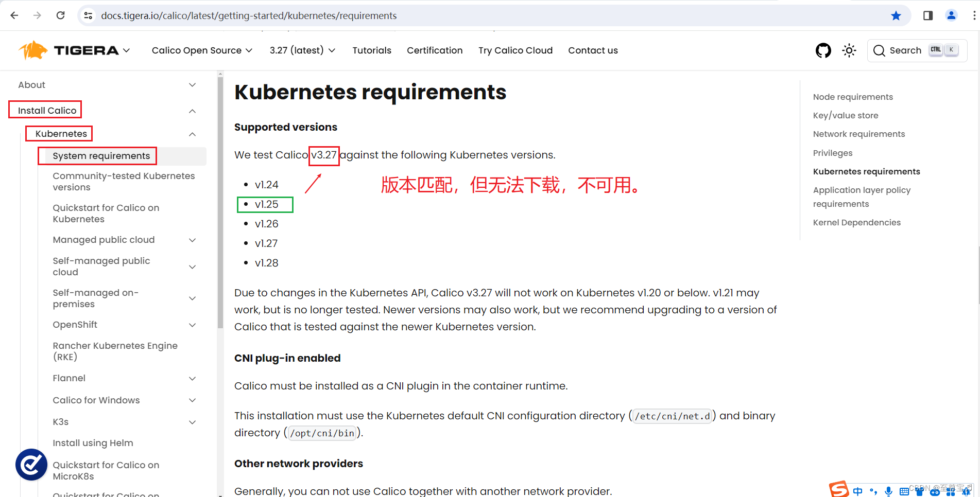Jump to Privileges section
This screenshot has height=497, width=980.
[x=833, y=153]
